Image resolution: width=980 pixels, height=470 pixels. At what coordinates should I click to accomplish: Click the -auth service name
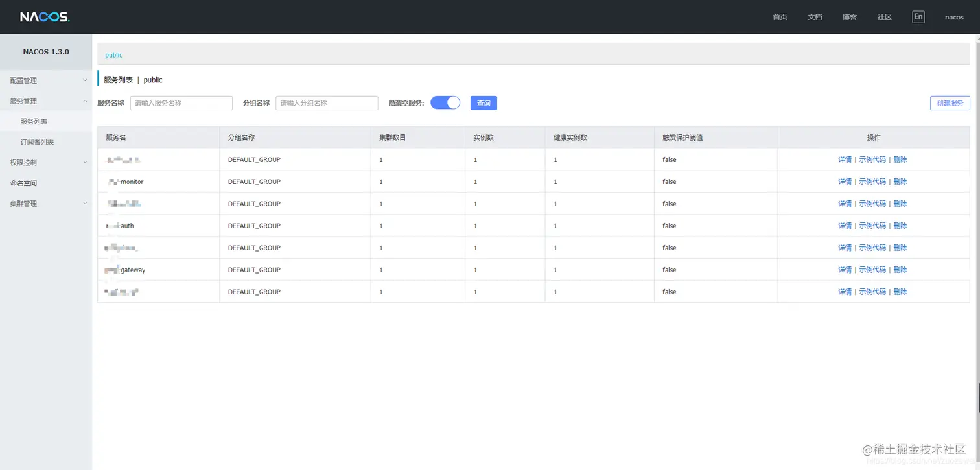pos(120,226)
